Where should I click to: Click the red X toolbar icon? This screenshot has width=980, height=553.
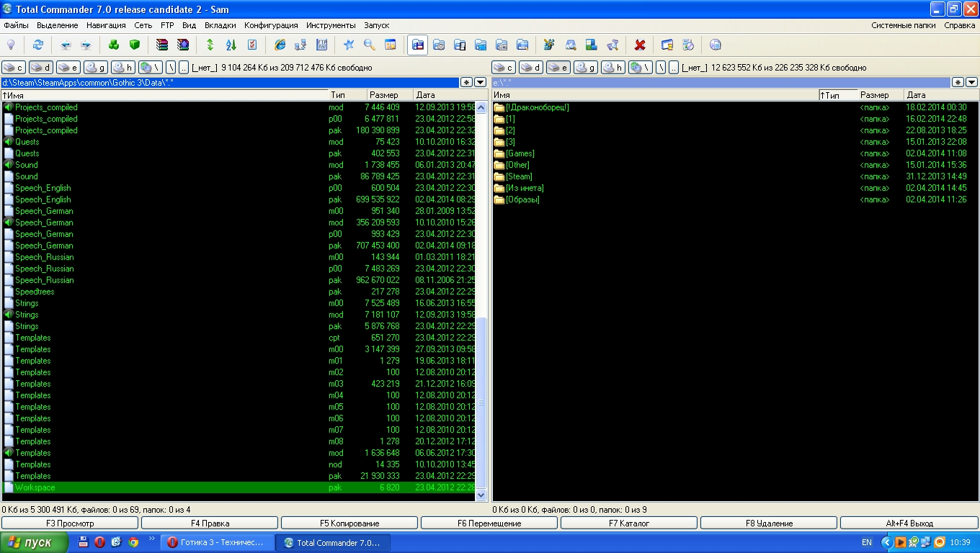pyautogui.click(x=639, y=45)
